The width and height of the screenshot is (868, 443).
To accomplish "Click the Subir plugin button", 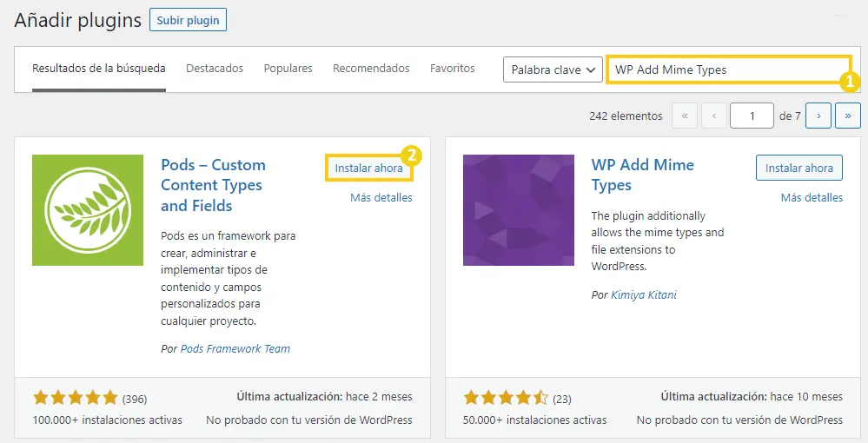I will click(188, 20).
